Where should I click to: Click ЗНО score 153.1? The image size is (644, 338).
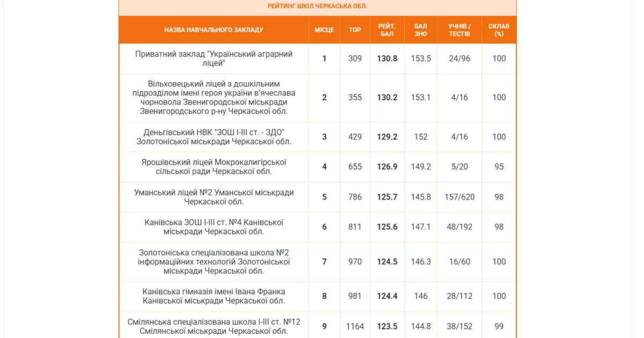click(x=421, y=98)
